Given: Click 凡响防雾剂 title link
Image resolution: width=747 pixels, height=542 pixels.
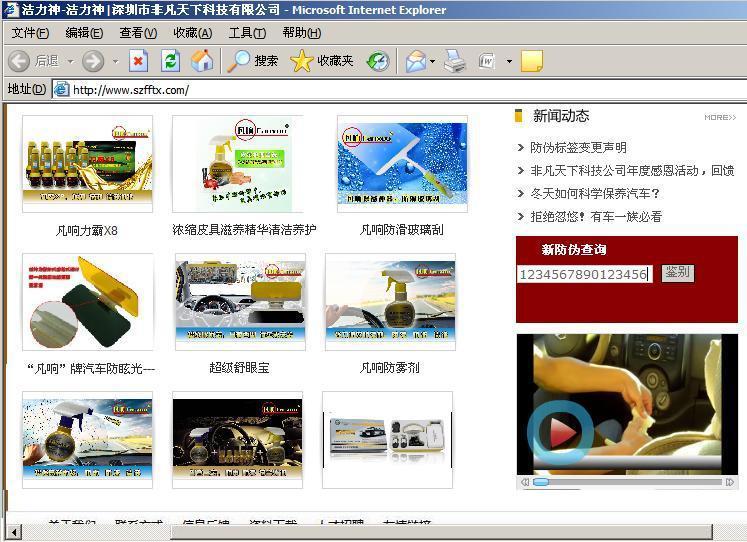Looking at the screenshot, I should pos(389,367).
